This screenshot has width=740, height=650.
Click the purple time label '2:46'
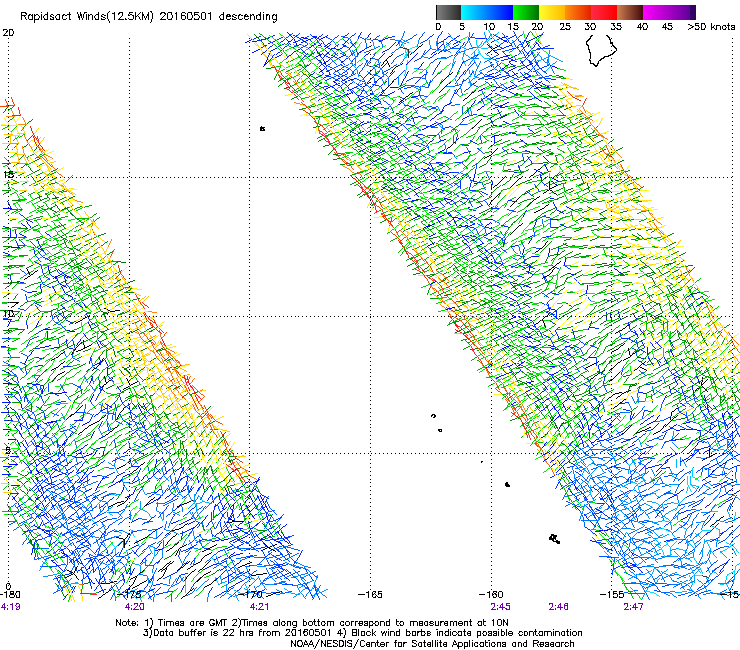pyautogui.click(x=558, y=607)
